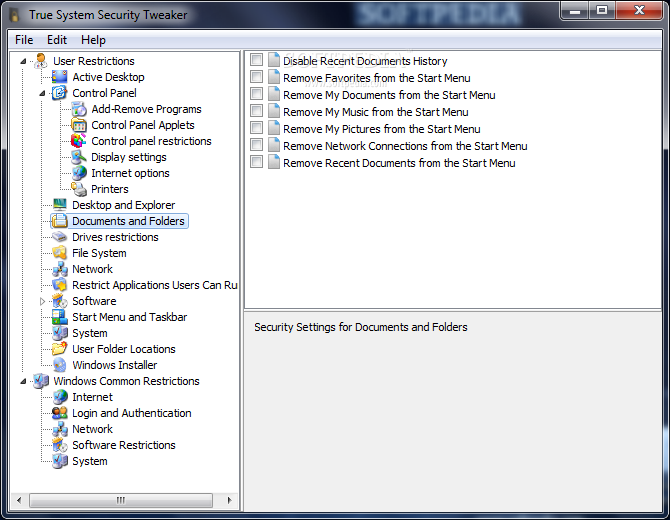Select the Start Menu and Taskbar item
The width and height of the screenshot is (670, 520).
(x=129, y=317)
